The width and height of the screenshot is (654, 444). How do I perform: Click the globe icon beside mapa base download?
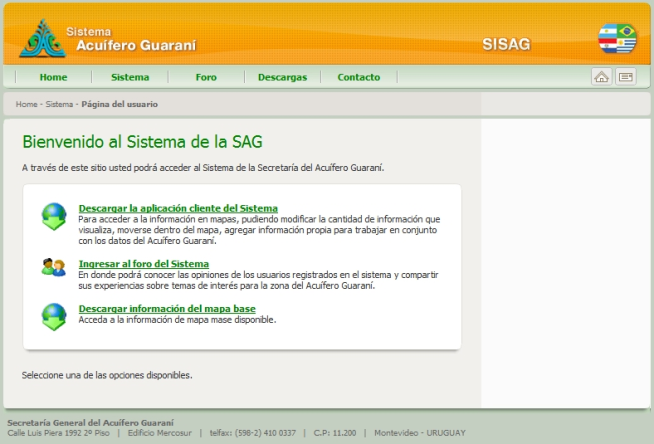coord(53,316)
